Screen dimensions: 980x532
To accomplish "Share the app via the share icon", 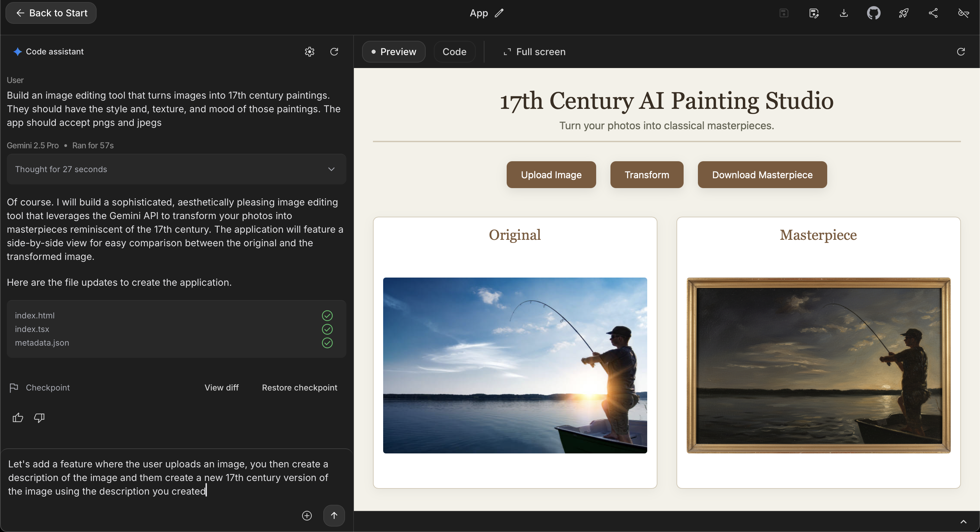I will click(933, 13).
